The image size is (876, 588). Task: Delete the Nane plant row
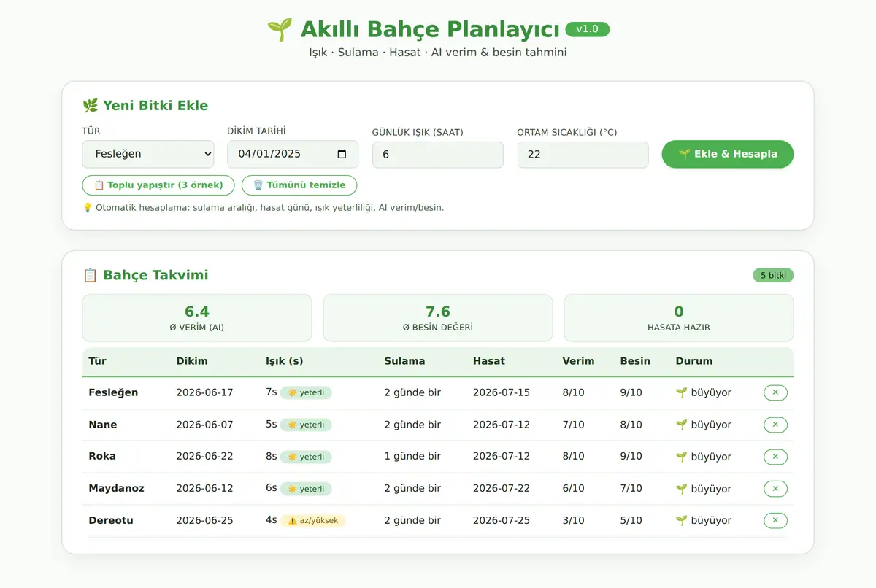coord(775,425)
